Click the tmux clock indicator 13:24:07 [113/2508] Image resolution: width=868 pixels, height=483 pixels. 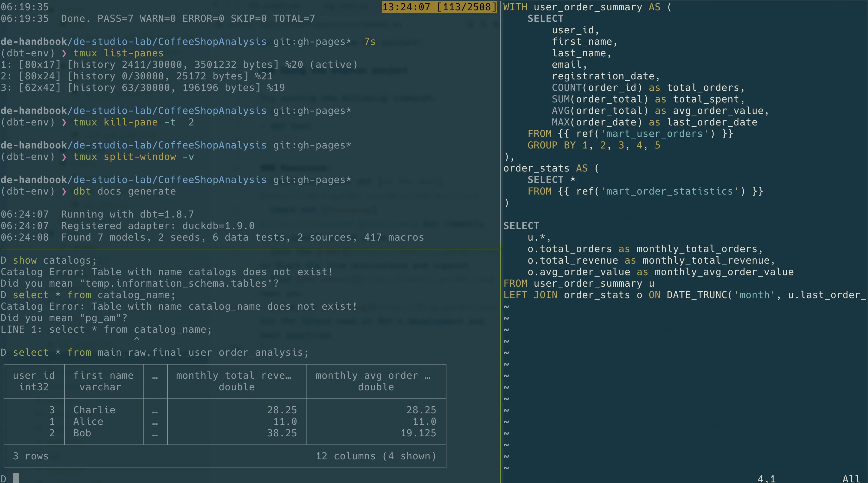439,7
